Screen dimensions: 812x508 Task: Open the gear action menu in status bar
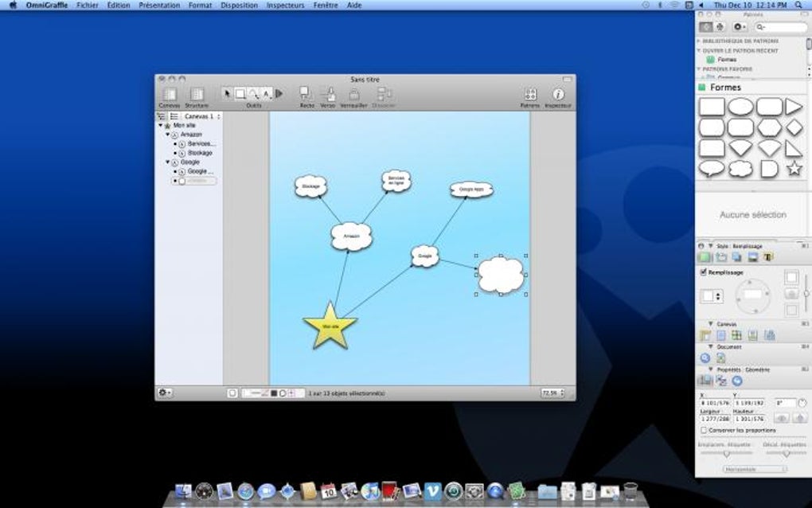coord(165,393)
